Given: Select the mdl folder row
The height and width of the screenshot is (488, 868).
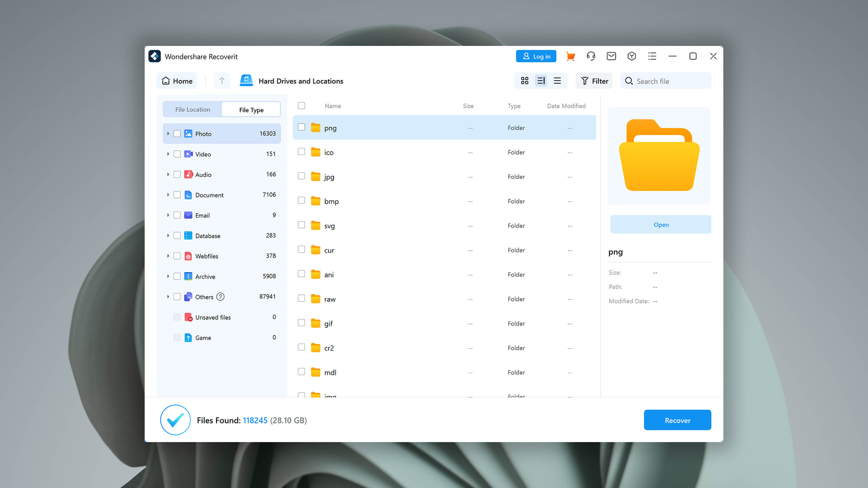Looking at the screenshot, I should 444,372.
